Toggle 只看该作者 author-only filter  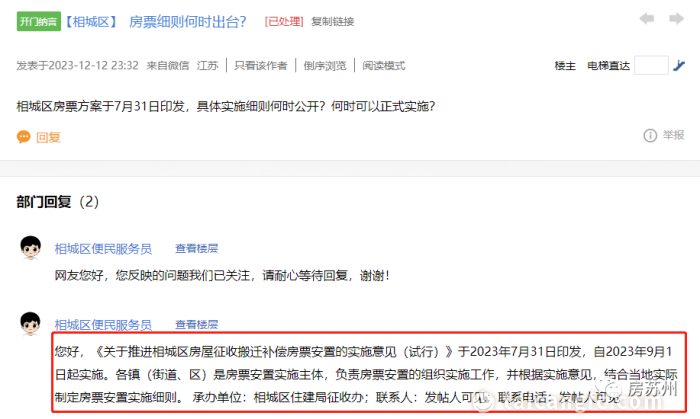point(260,66)
